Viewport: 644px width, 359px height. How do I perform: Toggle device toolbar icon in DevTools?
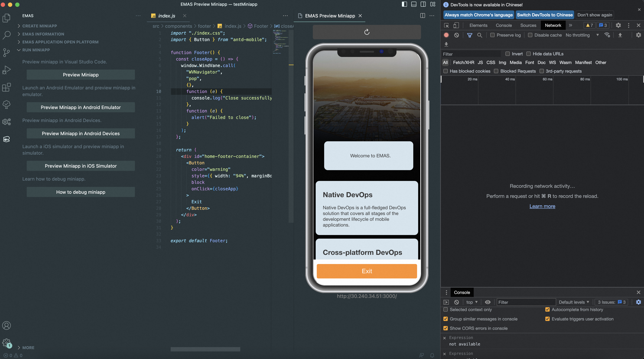click(456, 25)
